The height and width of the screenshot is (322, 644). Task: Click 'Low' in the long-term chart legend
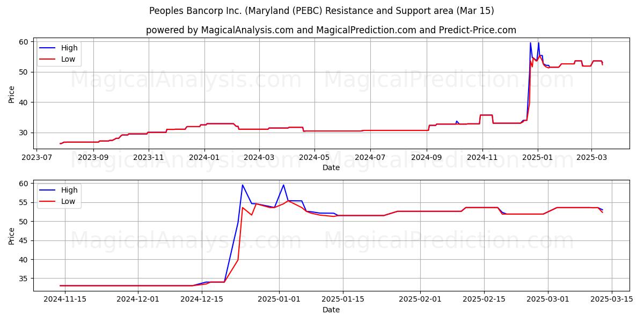[68, 60]
